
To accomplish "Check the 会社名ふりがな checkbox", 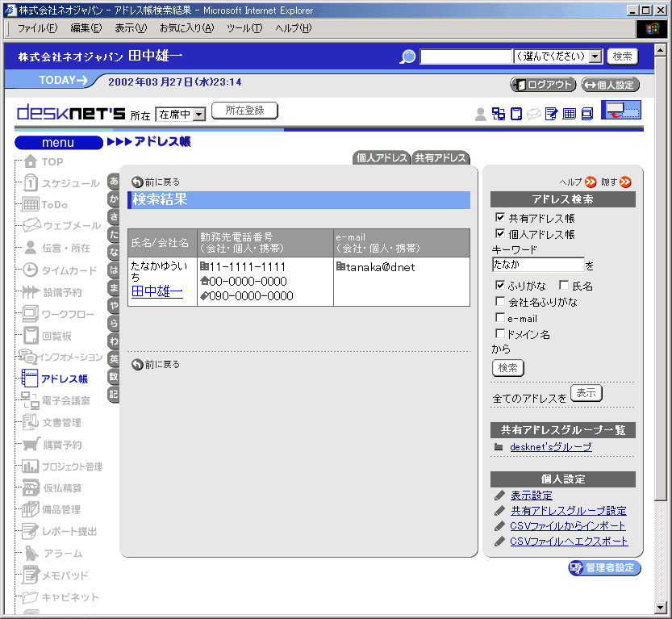I will click(499, 301).
